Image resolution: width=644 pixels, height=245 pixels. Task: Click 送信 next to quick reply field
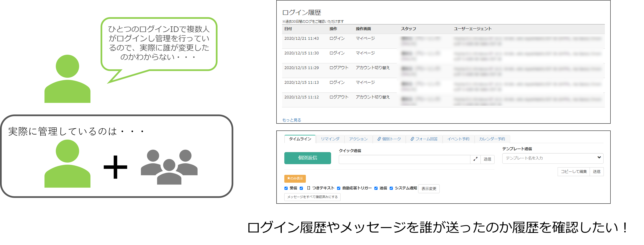(487, 159)
